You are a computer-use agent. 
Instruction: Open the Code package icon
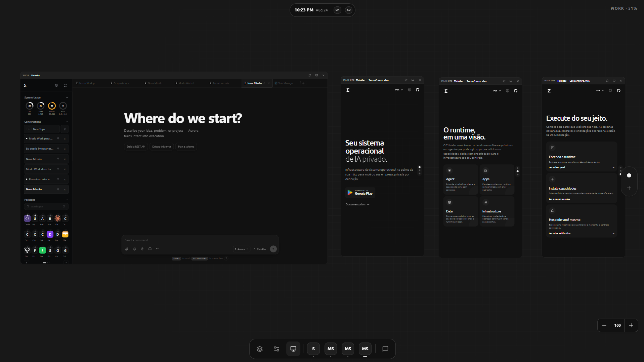27,218
